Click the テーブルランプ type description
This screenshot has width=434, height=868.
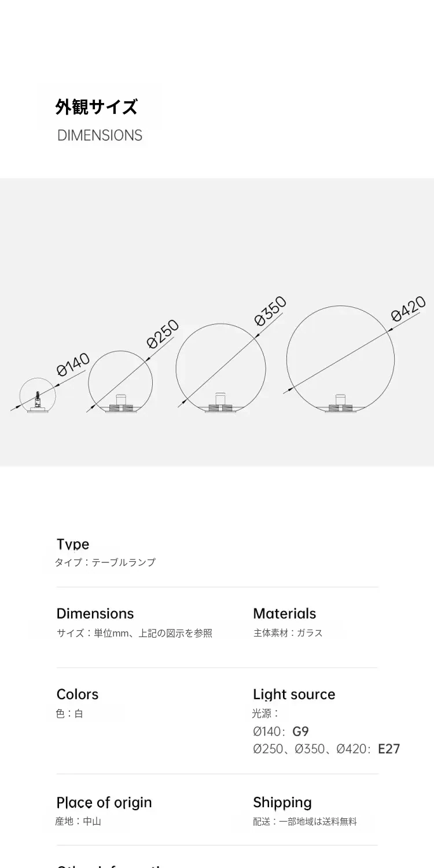123,562
